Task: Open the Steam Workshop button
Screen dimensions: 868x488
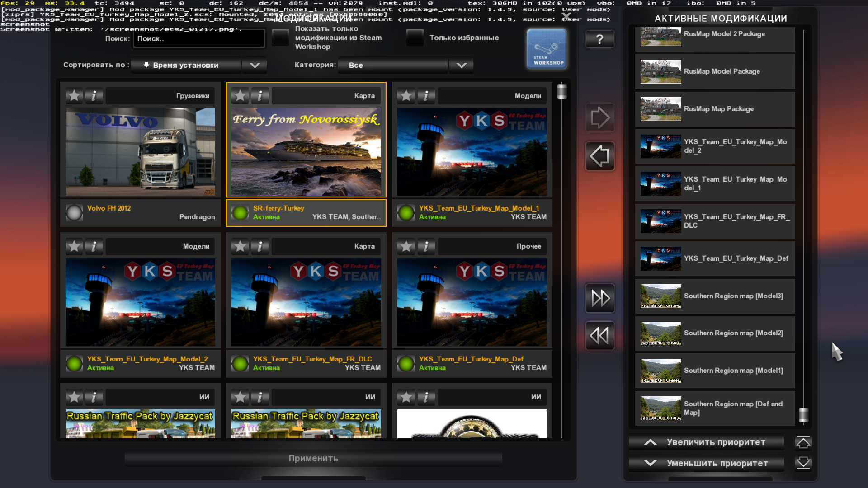Action: [x=547, y=49]
